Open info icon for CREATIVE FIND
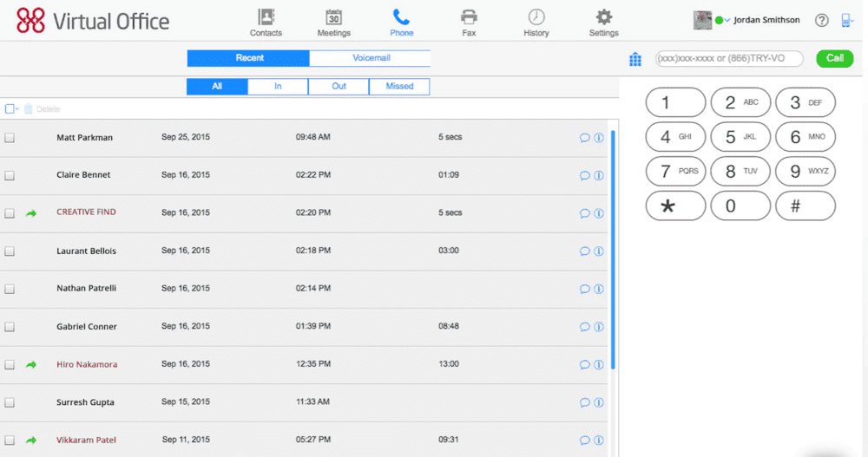 [599, 213]
